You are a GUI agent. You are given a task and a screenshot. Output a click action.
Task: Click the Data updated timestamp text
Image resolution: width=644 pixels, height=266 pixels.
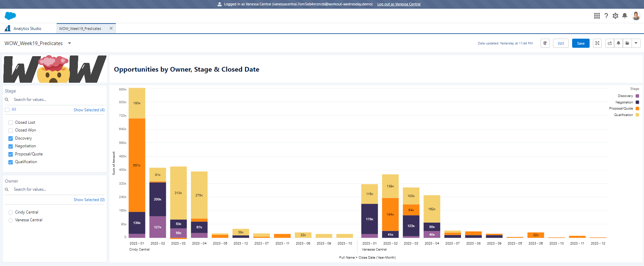coord(505,43)
